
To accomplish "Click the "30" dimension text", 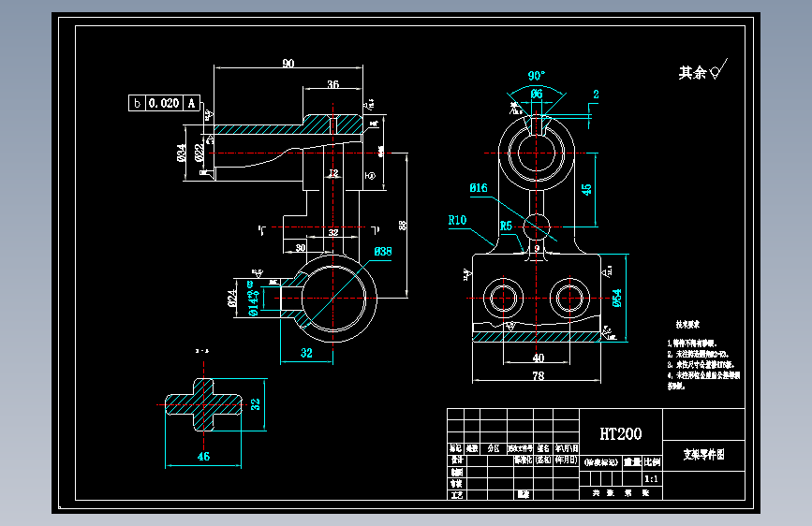I will (301, 248).
